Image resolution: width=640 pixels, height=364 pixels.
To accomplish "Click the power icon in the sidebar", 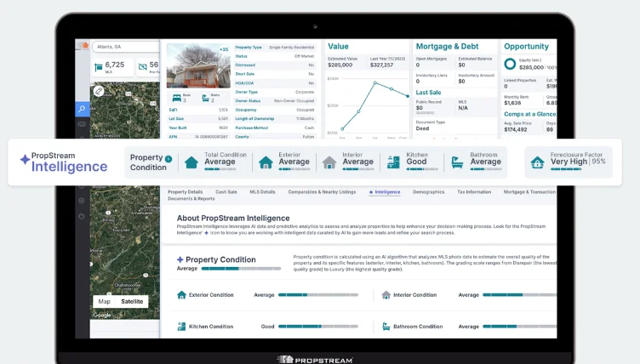I will click(82, 216).
